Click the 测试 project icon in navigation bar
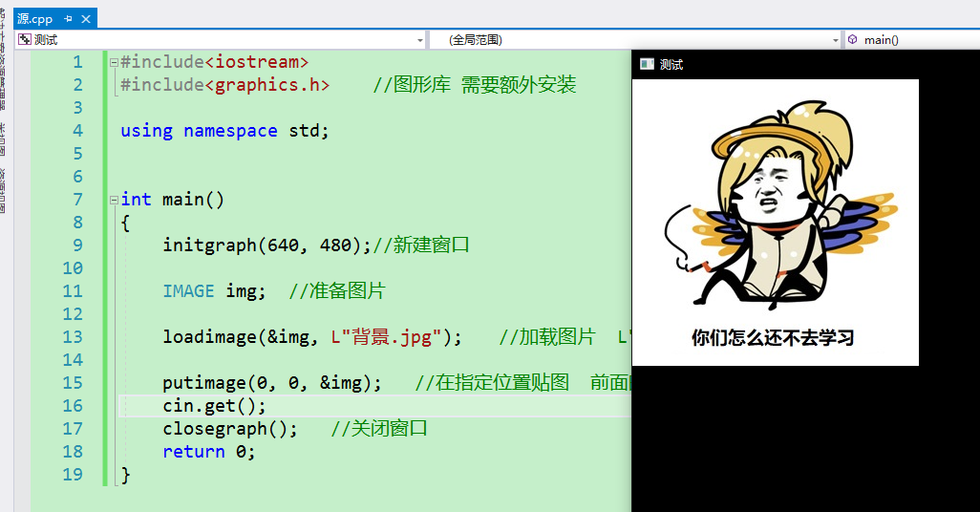The width and height of the screenshot is (980, 512). [x=25, y=39]
